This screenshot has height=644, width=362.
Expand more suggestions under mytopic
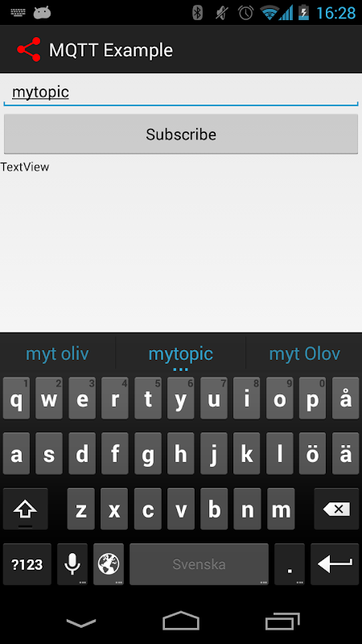click(180, 369)
